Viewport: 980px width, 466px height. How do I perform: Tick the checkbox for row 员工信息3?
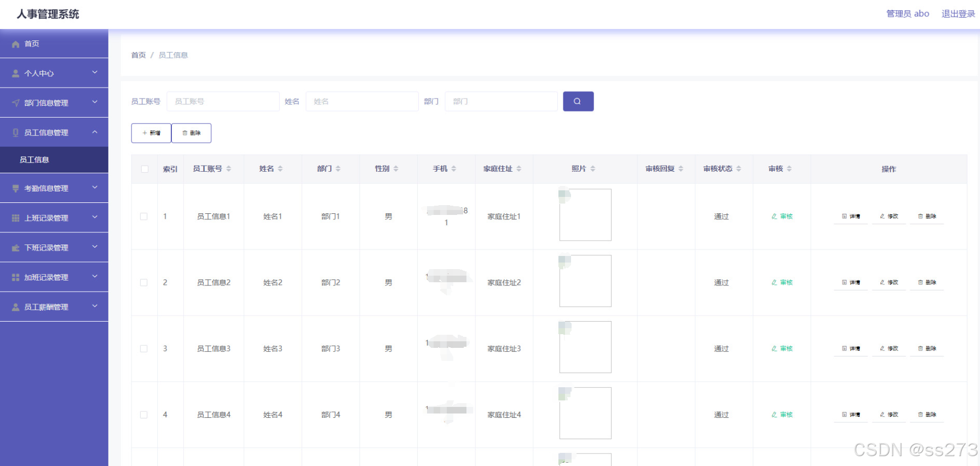[143, 348]
